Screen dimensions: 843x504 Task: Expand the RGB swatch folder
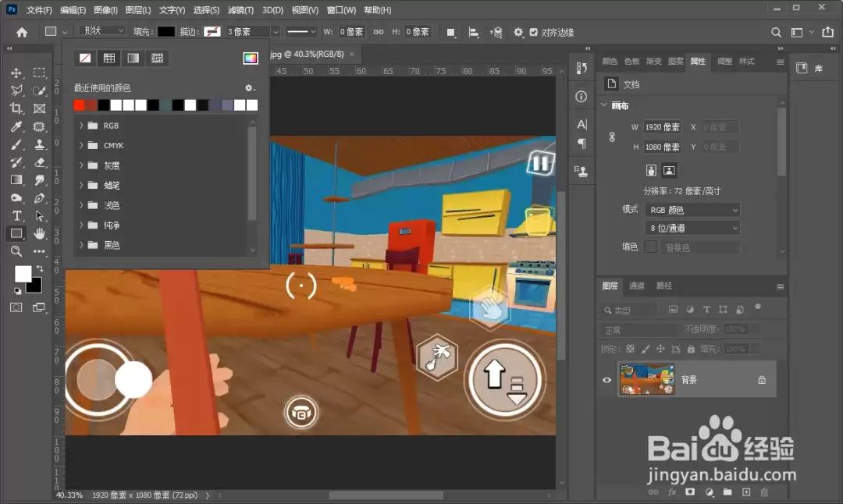click(81, 126)
